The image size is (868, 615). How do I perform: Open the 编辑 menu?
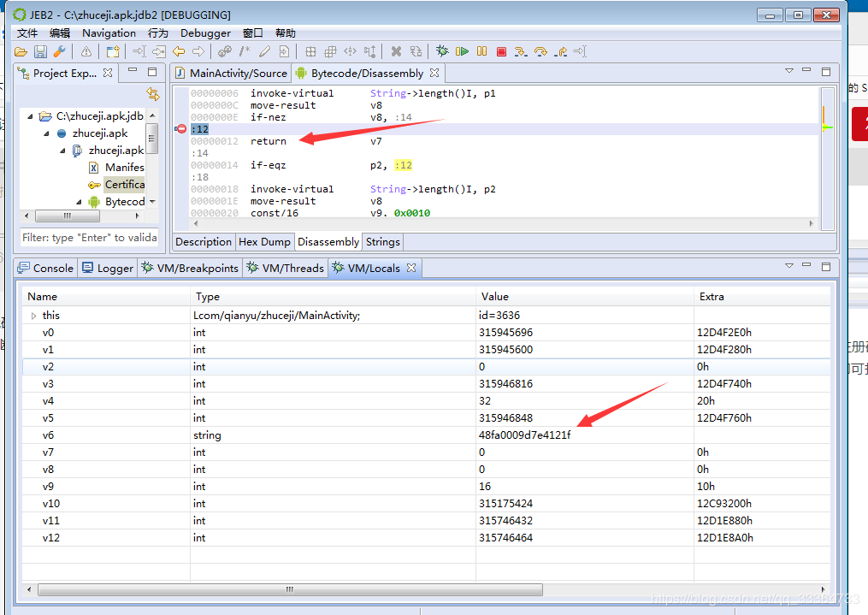click(x=60, y=33)
